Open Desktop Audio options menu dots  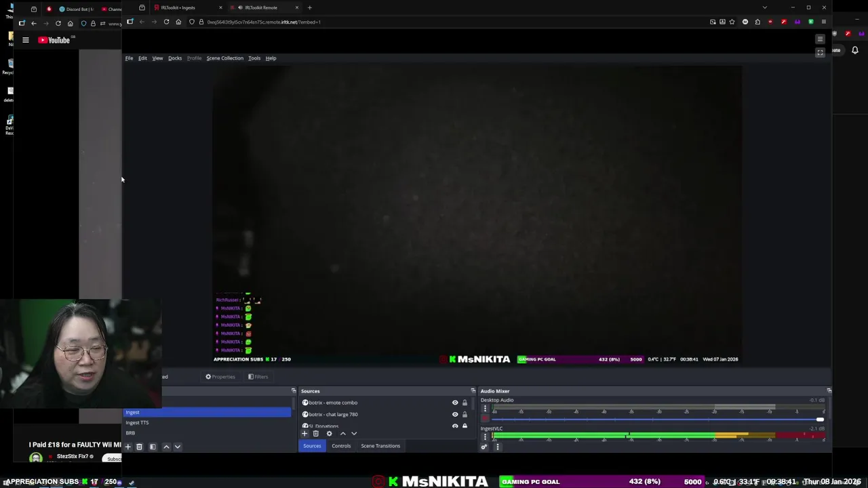coord(485,409)
